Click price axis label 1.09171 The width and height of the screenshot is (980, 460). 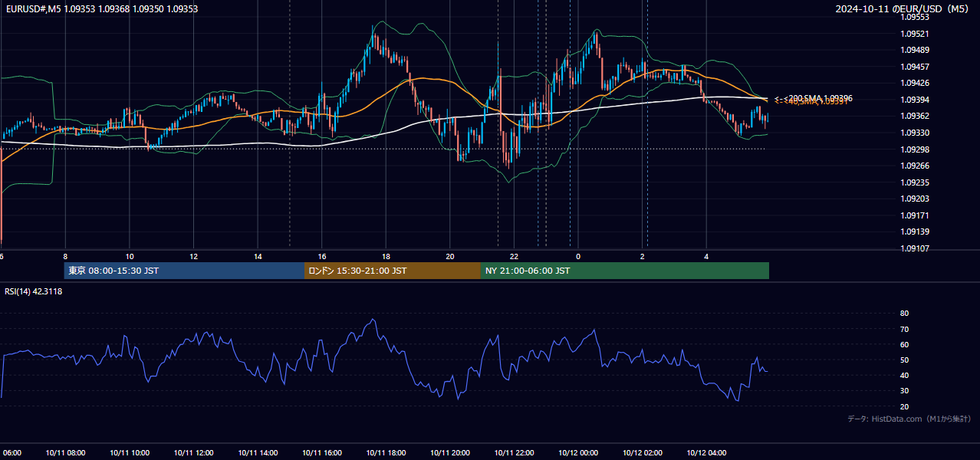[915, 215]
